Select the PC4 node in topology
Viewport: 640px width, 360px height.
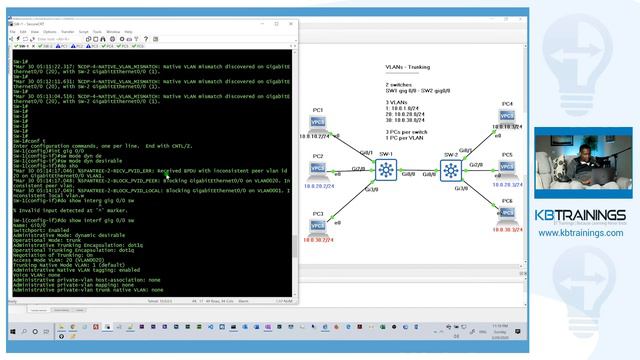pyautogui.click(x=507, y=116)
